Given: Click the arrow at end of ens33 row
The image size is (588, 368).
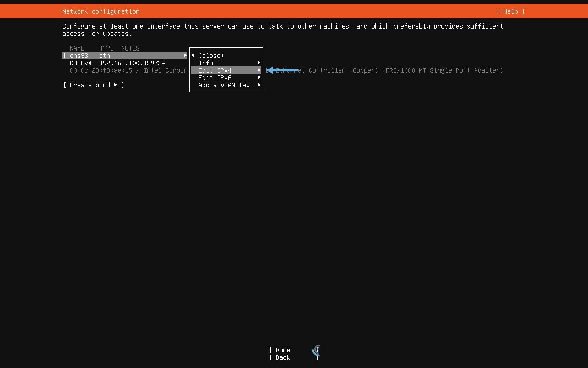Looking at the screenshot, I should pyautogui.click(x=186, y=55).
